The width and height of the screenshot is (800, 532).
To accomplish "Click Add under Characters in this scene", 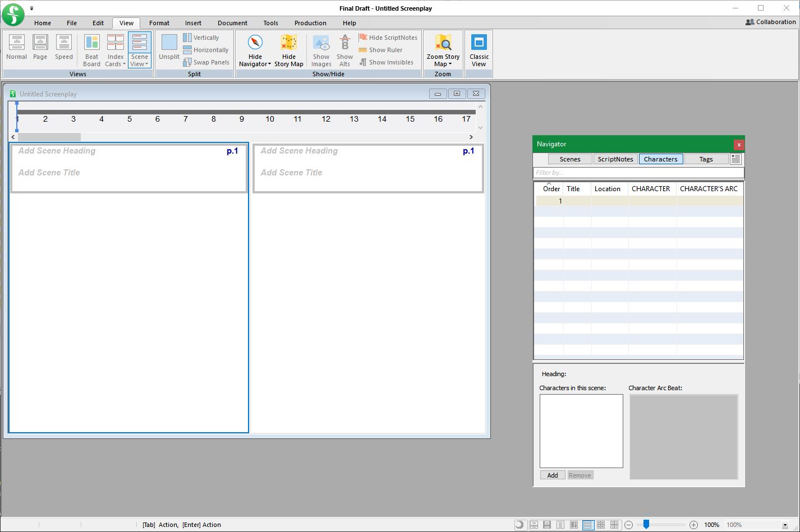I will [x=553, y=475].
